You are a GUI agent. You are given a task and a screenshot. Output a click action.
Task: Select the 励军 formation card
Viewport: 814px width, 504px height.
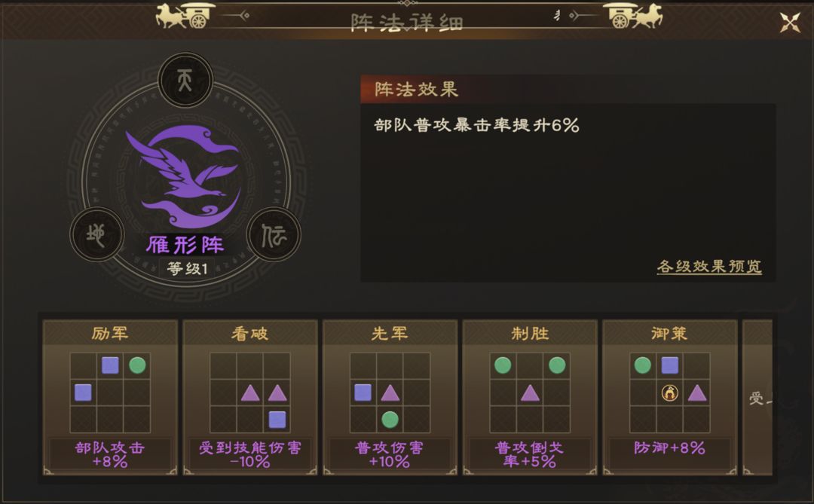click(110, 398)
